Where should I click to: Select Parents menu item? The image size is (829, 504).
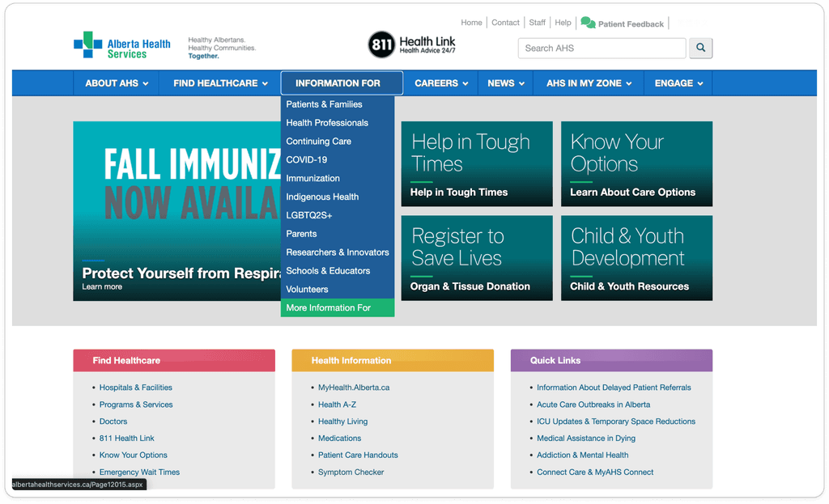point(338,234)
